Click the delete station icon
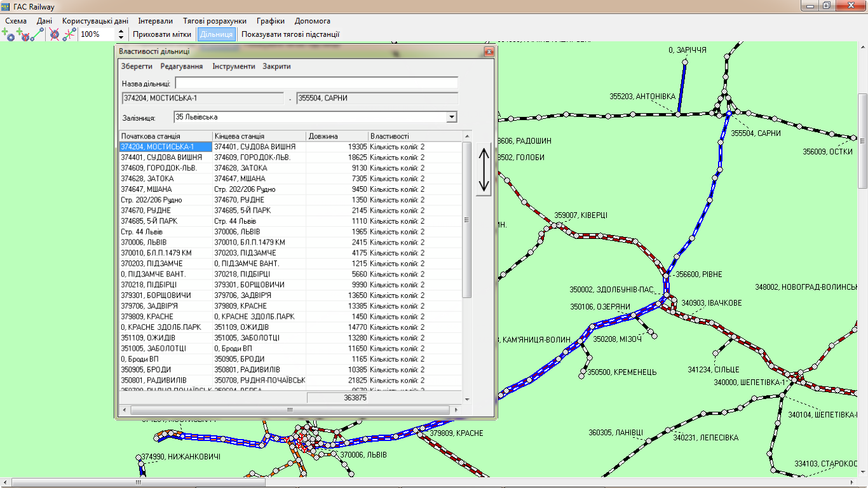Viewport: 868px width, 488px height. coord(55,34)
